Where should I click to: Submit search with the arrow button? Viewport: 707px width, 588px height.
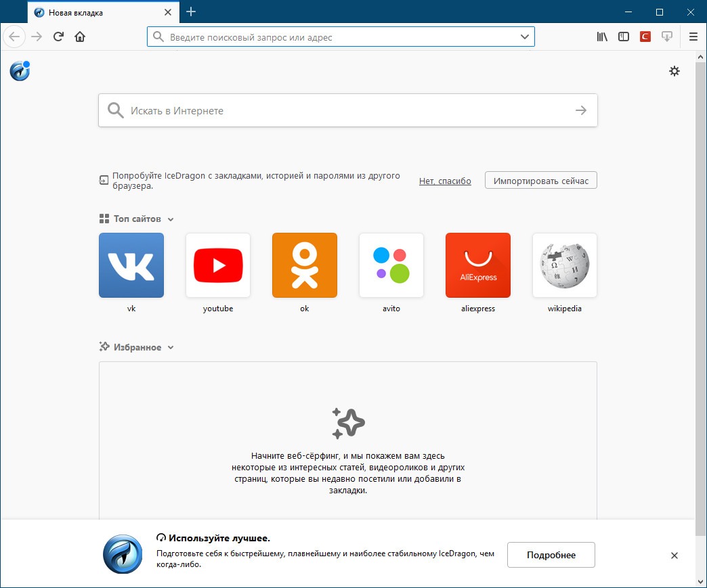tap(581, 110)
